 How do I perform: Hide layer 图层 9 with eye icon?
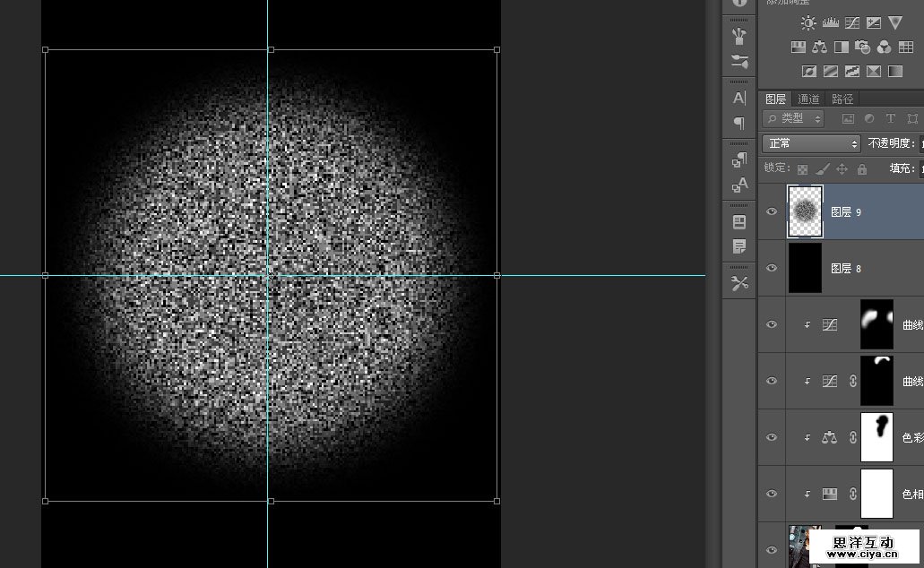click(772, 212)
